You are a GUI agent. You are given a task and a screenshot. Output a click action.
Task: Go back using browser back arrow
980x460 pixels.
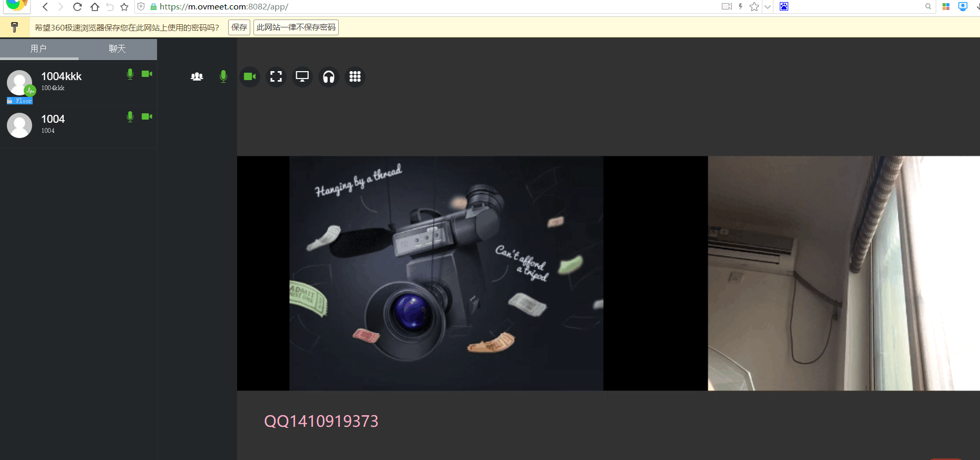[45, 7]
